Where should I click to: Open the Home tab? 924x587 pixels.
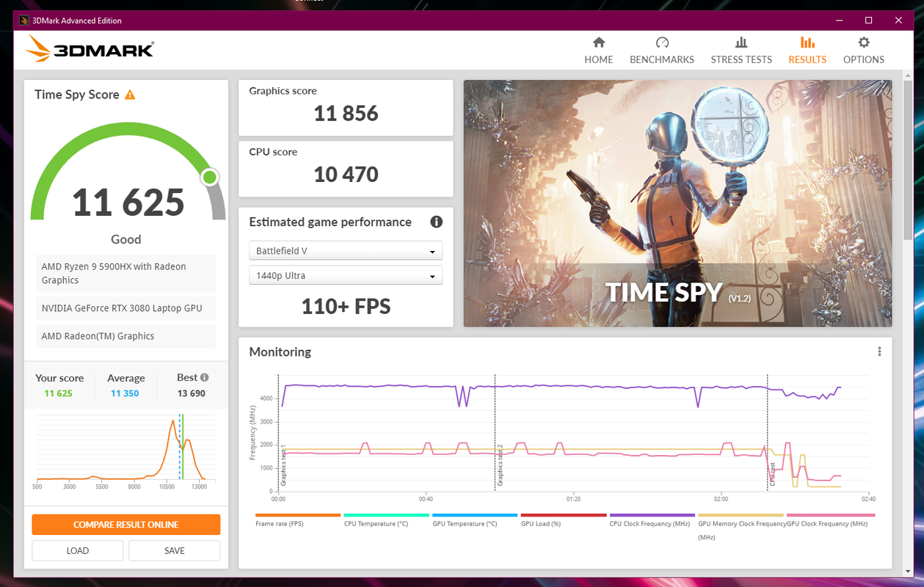pos(598,51)
